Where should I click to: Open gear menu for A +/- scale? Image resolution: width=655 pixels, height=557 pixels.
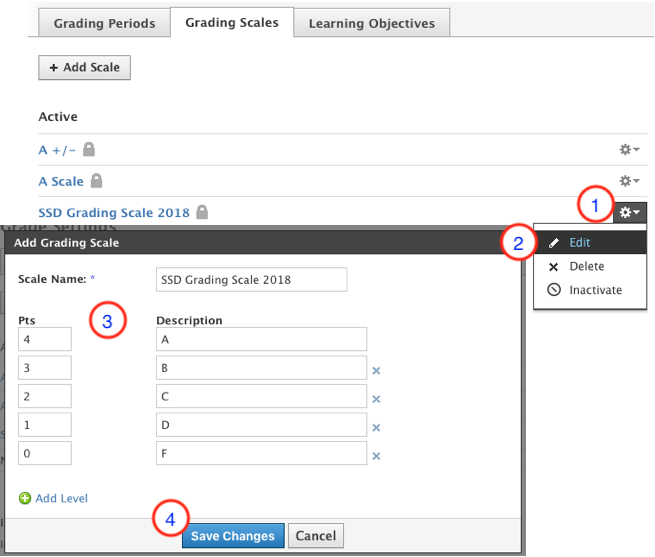click(x=629, y=150)
